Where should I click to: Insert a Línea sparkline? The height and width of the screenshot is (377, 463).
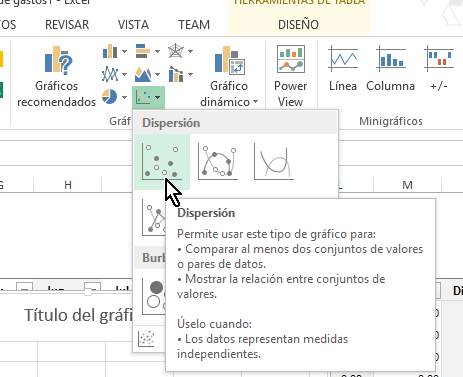tap(343, 69)
